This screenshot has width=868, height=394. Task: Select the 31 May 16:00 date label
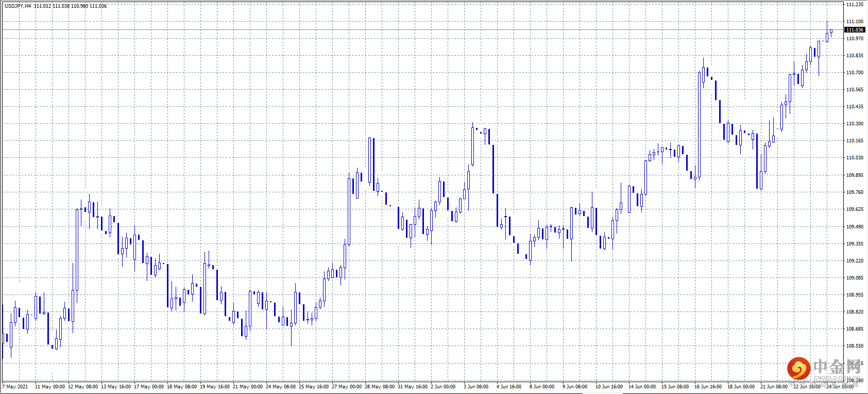pyautogui.click(x=413, y=387)
